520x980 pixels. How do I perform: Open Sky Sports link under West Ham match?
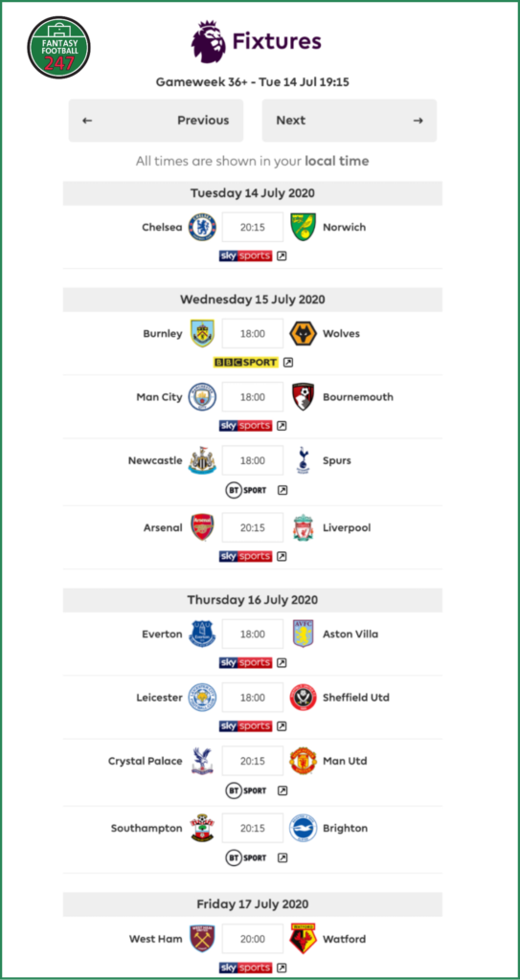(245, 969)
